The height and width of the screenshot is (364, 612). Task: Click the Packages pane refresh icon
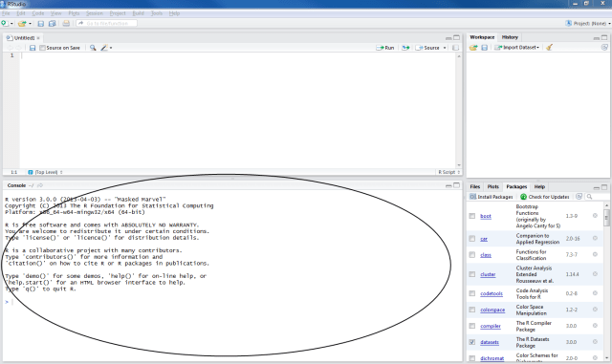coord(579,197)
